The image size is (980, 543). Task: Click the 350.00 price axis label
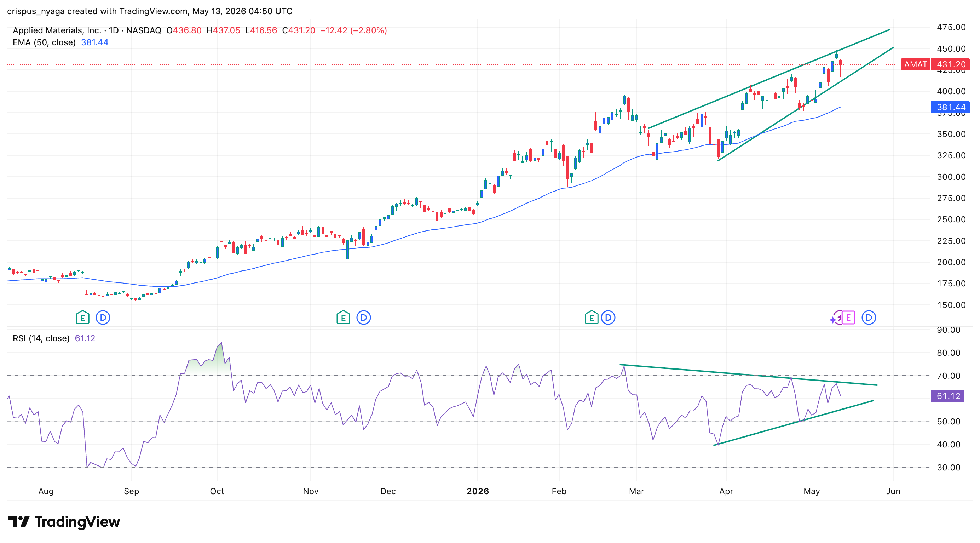(x=951, y=134)
